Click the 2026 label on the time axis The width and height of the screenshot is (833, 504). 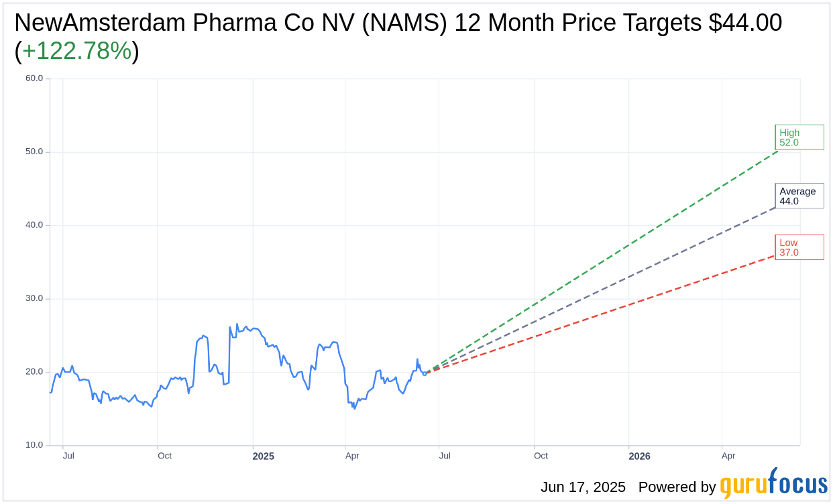pyautogui.click(x=639, y=456)
